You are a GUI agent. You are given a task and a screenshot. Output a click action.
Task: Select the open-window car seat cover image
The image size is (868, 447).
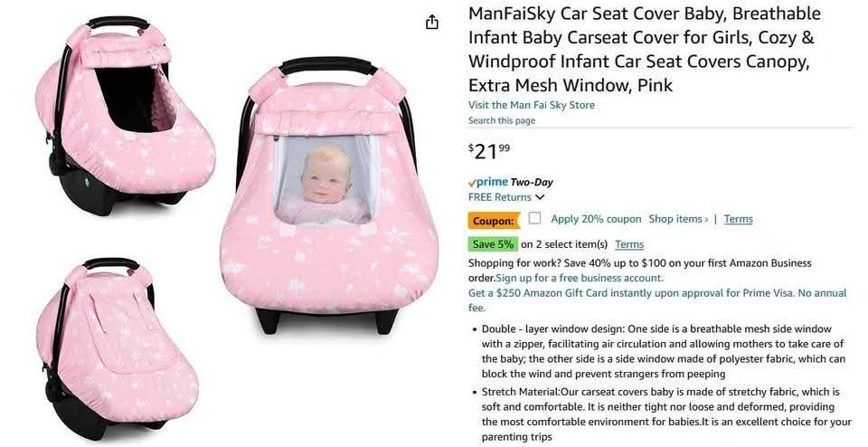125,115
